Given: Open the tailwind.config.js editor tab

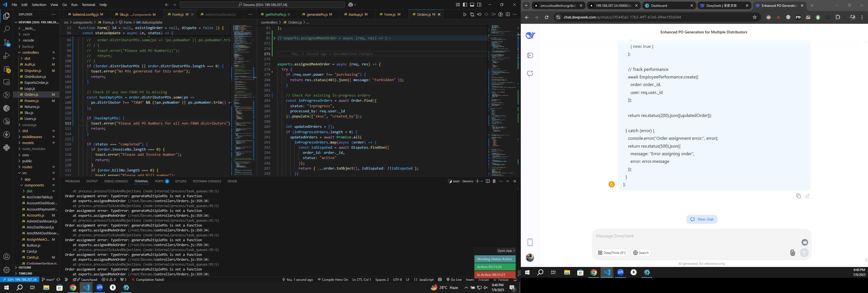Looking at the screenshot, I should [x=85, y=14].
